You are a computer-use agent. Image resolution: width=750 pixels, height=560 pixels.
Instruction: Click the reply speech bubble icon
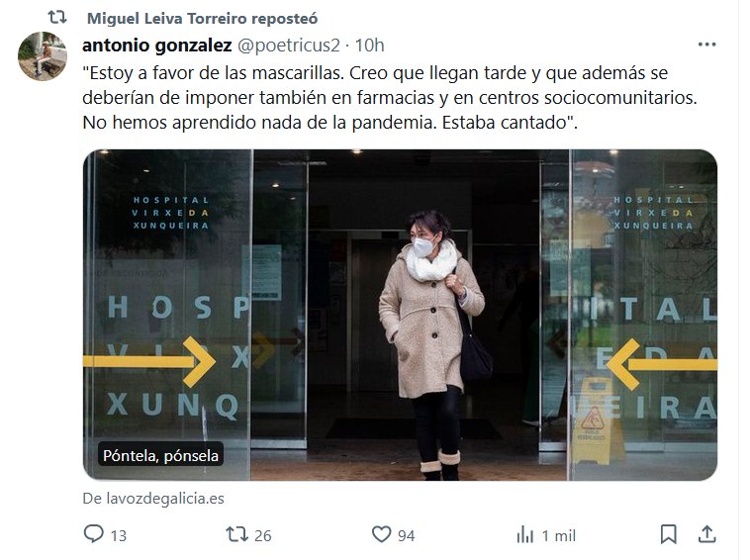(x=93, y=533)
